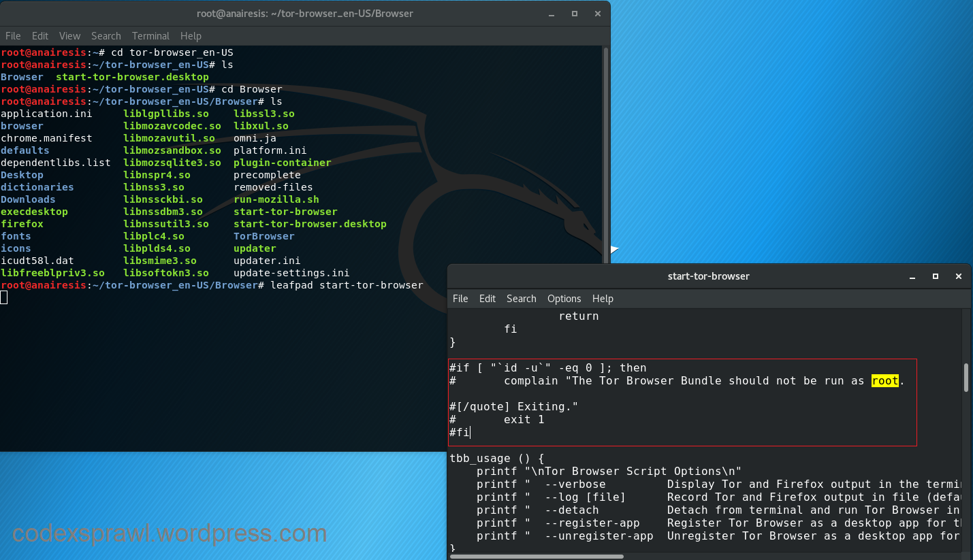Open the Terminal menu in terminal window
973x560 pixels.
150,36
